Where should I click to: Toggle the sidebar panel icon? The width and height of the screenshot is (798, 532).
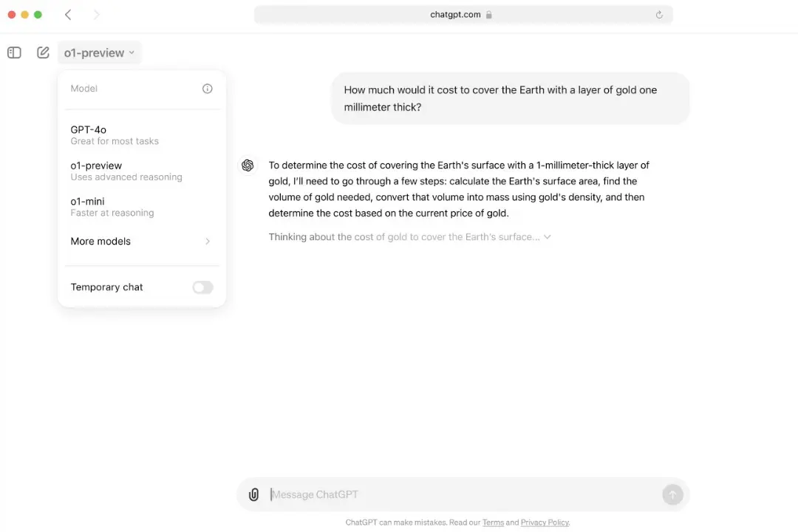pyautogui.click(x=14, y=52)
